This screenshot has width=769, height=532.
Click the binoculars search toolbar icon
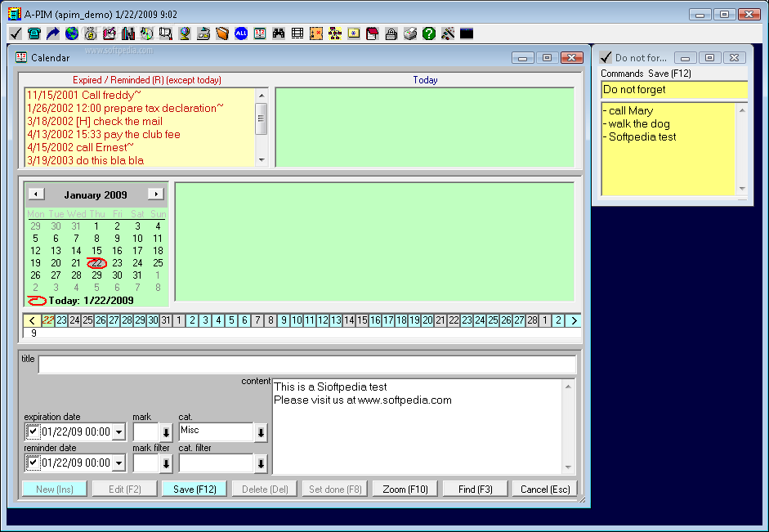click(279, 34)
